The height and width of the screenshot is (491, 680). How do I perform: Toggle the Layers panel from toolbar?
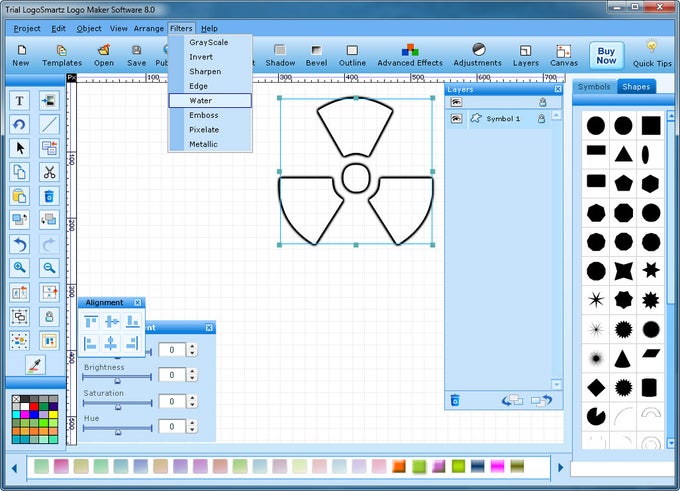point(526,56)
